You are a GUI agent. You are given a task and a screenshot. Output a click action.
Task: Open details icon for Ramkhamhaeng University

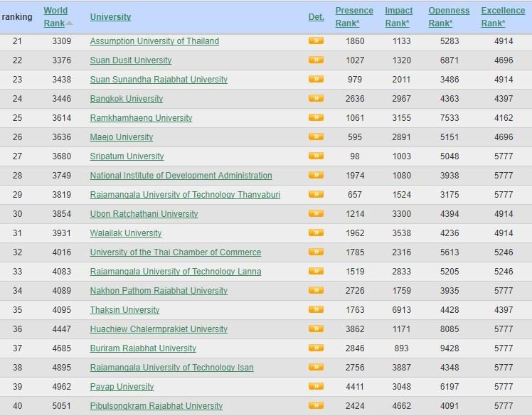(316, 117)
